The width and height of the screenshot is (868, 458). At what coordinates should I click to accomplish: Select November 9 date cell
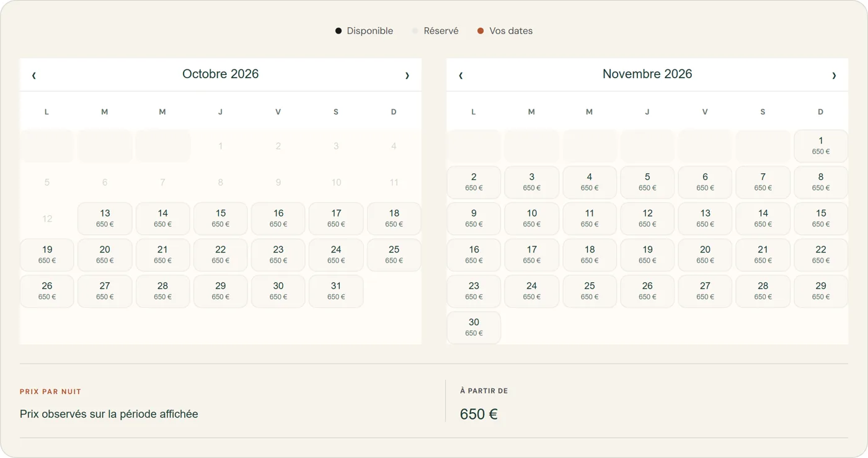point(474,218)
